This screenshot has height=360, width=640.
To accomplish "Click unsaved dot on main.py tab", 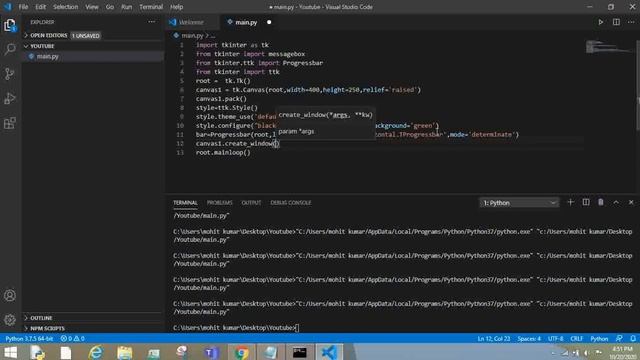I will click(x=269, y=22).
